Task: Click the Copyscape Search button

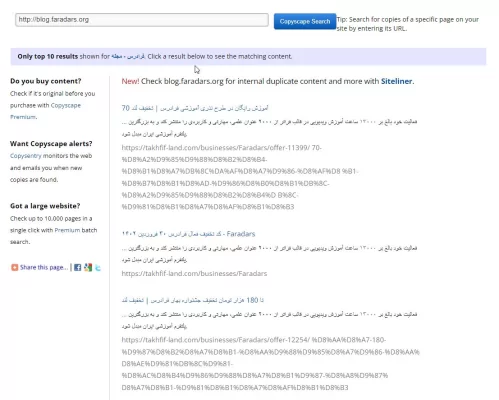Action: point(305,21)
